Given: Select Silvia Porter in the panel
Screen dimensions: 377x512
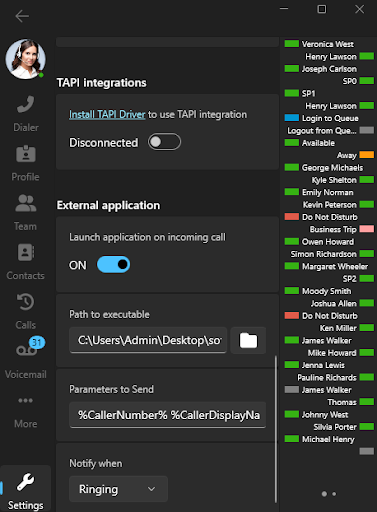Looking at the screenshot, I should 344,426.
